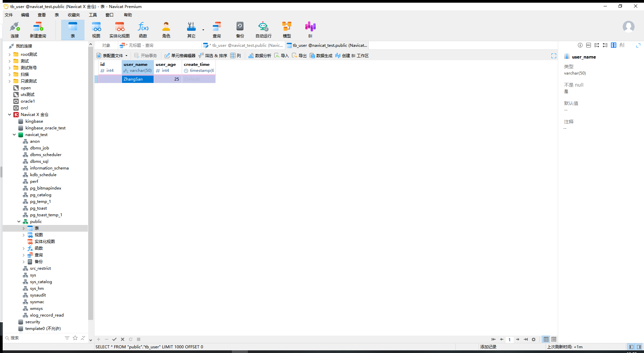The width and height of the screenshot is (644, 353).
Task: Click the 角色 role icon
Action: click(x=166, y=30)
